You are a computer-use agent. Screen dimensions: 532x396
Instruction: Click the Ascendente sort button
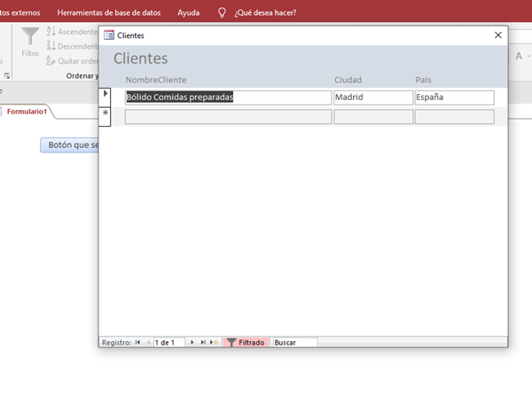tap(69, 31)
